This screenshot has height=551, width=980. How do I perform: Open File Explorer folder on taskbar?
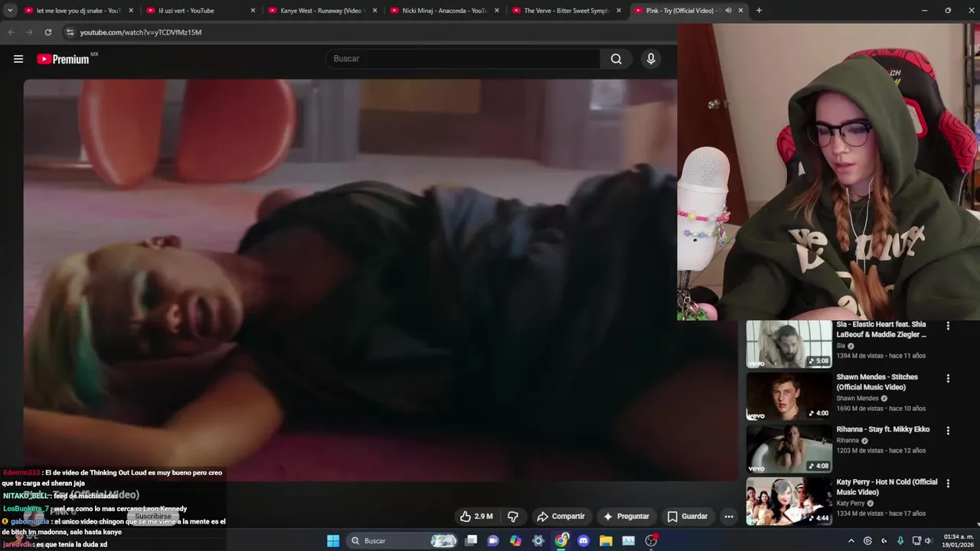[x=606, y=541]
